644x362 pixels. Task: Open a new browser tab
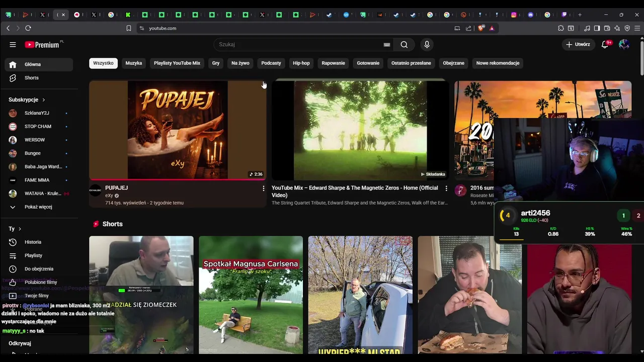[580, 15]
